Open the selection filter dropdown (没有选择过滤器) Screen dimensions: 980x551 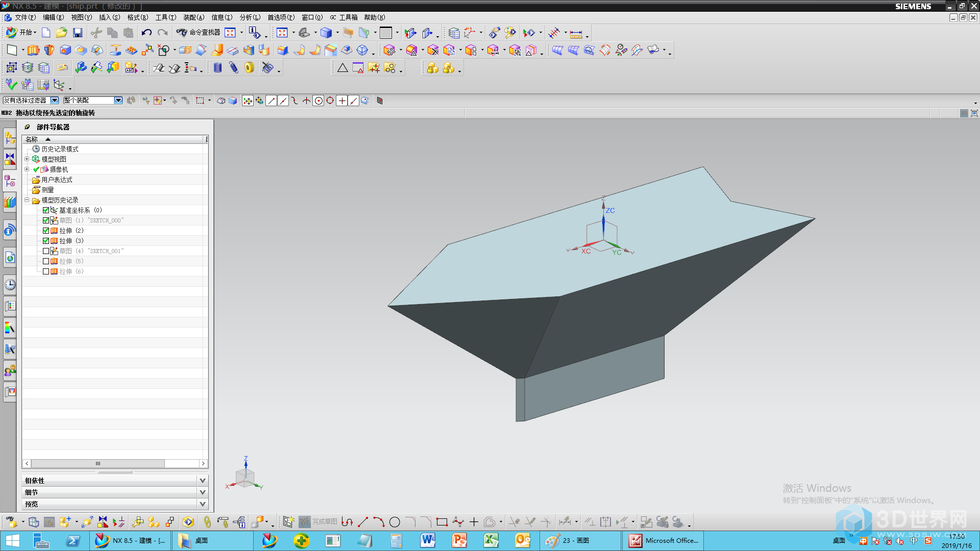click(x=55, y=101)
